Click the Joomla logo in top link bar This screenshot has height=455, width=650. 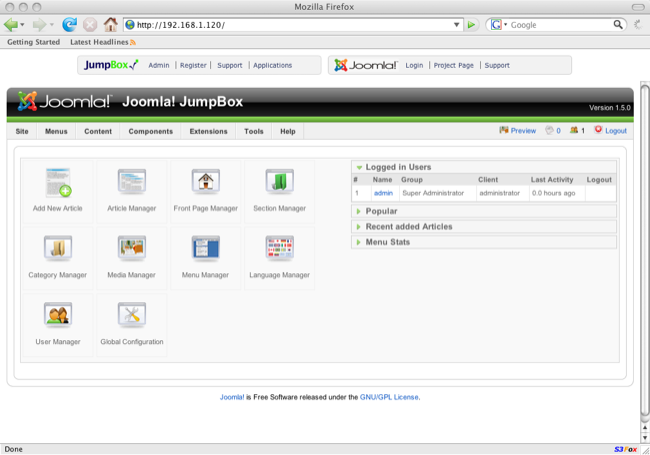(366, 65)
